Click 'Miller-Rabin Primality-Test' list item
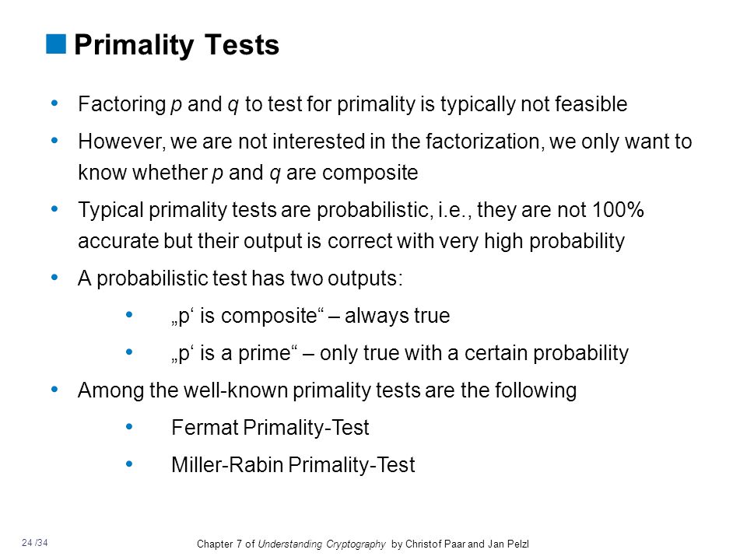Screen dimensions: 747x560 tap(293, 465)
